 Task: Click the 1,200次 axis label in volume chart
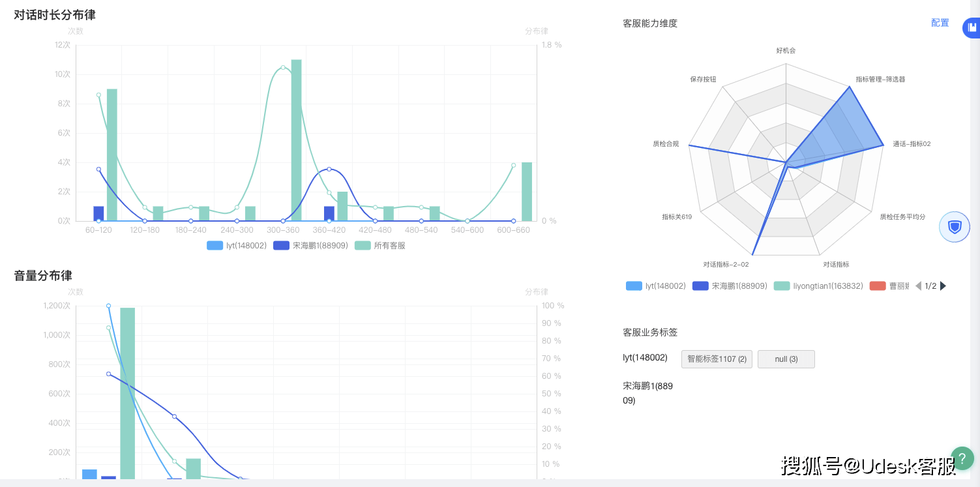57,306
